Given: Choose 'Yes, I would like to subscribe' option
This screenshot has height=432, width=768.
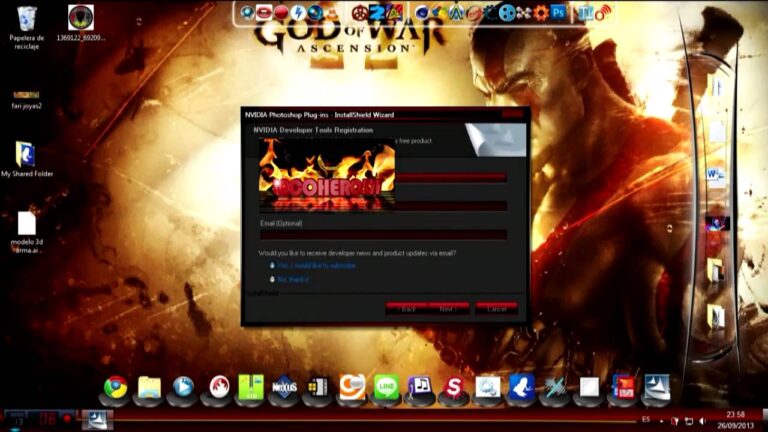Looking at the screenshot, I should click(x=312, y=265).
